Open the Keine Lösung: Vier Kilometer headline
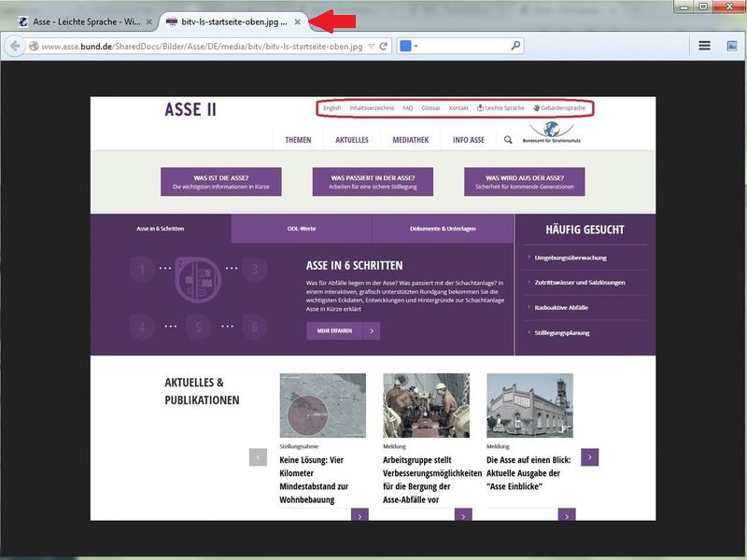Viewport: 747px width, 560px height. 314,480
